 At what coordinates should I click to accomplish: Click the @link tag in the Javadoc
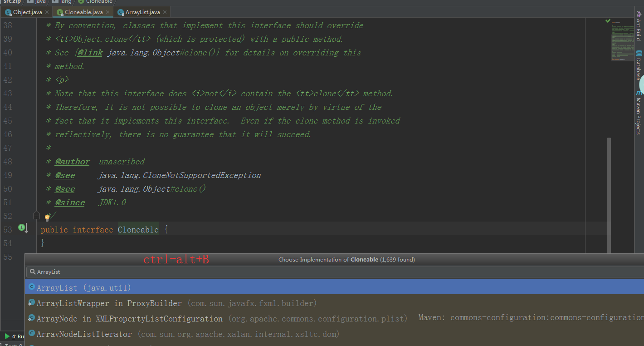point(90,53)
